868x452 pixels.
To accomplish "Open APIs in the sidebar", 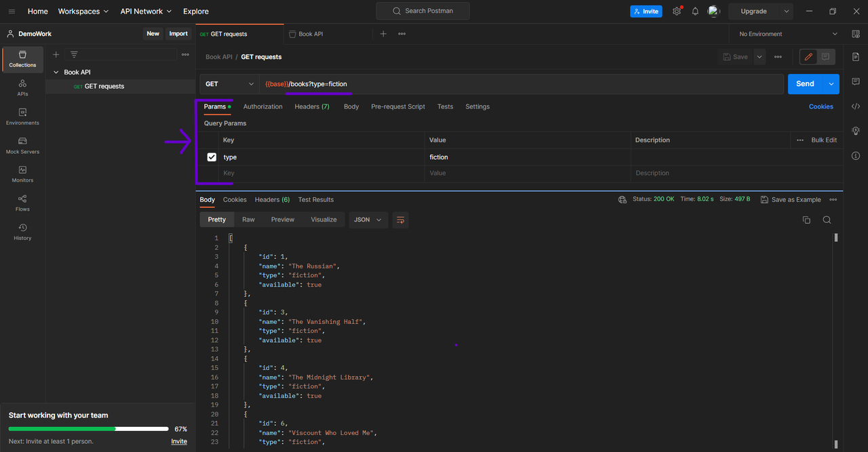I will (22, 88).
